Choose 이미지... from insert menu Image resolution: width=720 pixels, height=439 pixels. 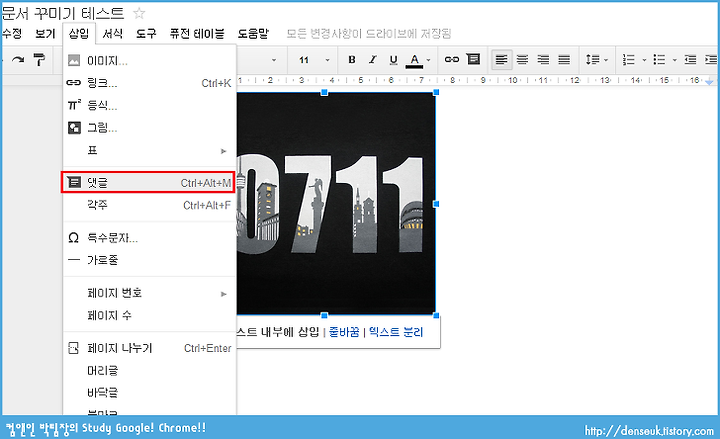click(x=150, y=61)
